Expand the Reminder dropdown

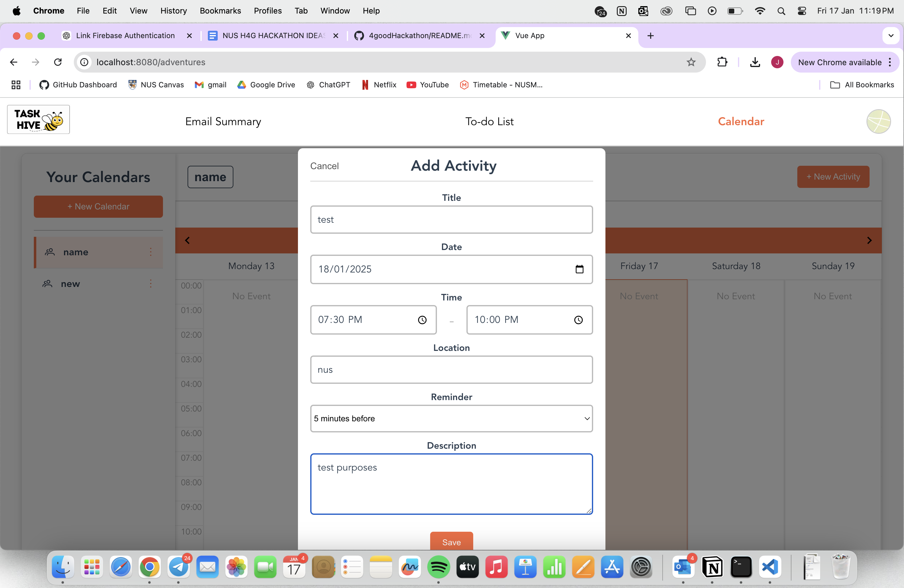click(451, 418)
